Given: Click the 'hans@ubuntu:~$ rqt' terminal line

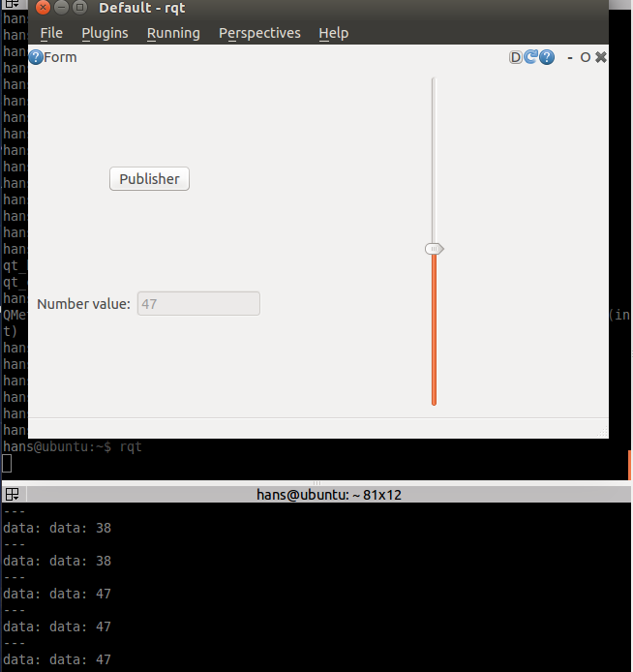Looking at the screenshot, I should (73, 446).
